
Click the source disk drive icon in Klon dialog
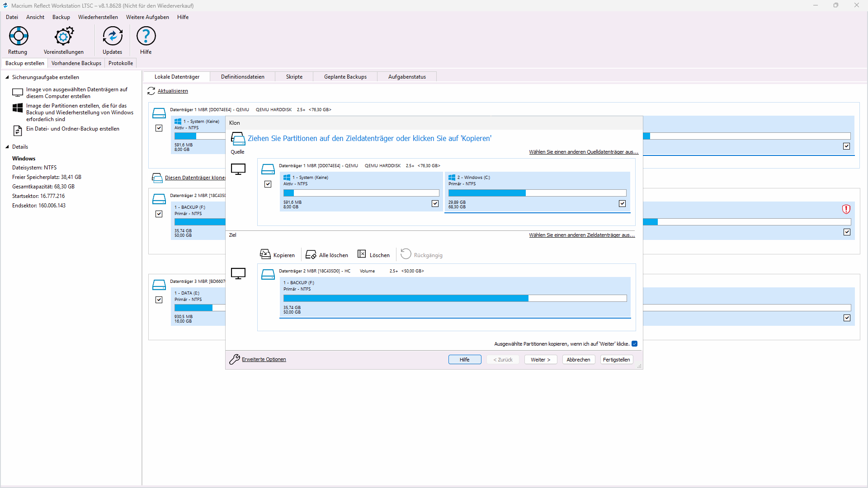(268, 169)
